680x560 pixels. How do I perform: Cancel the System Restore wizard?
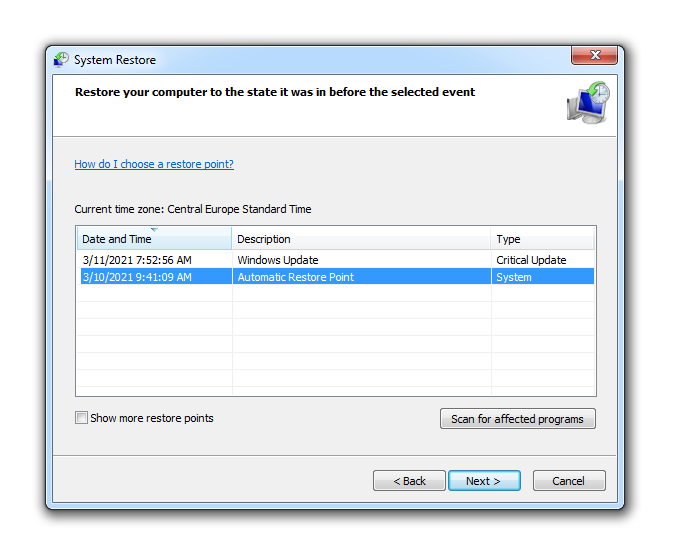pyautogui.click(x=569, y=481)
